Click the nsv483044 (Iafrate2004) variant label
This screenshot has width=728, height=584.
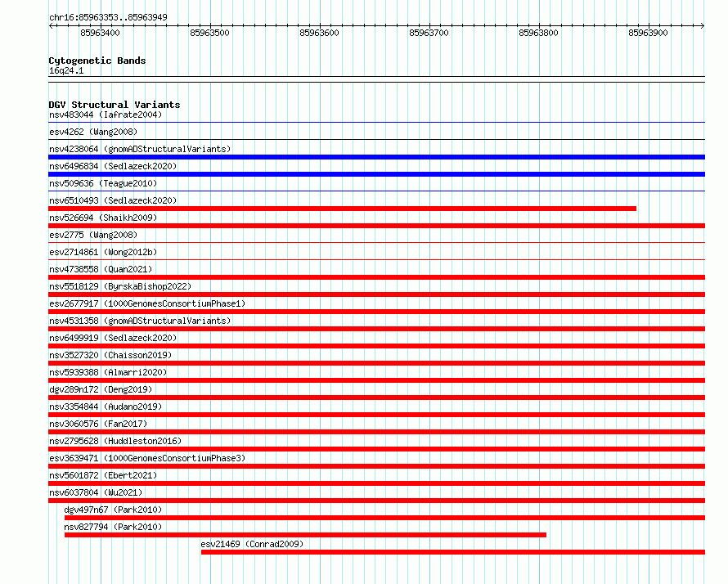106,115
